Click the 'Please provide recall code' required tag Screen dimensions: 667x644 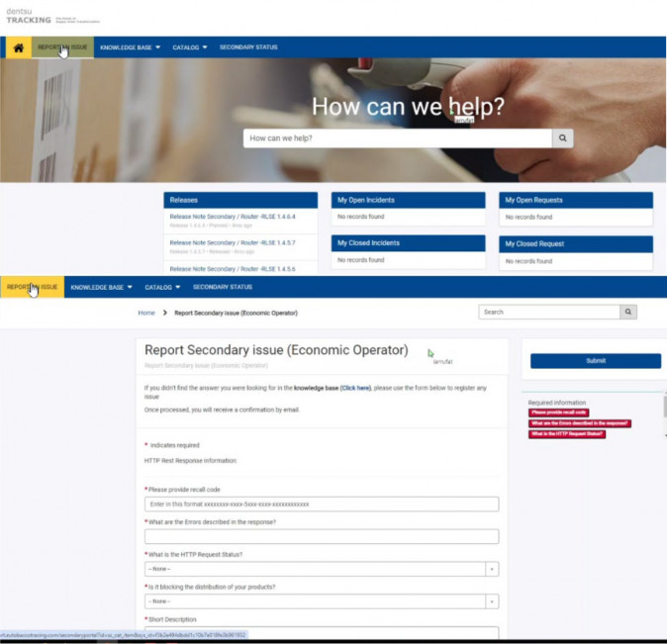click(x=559, y=413)
